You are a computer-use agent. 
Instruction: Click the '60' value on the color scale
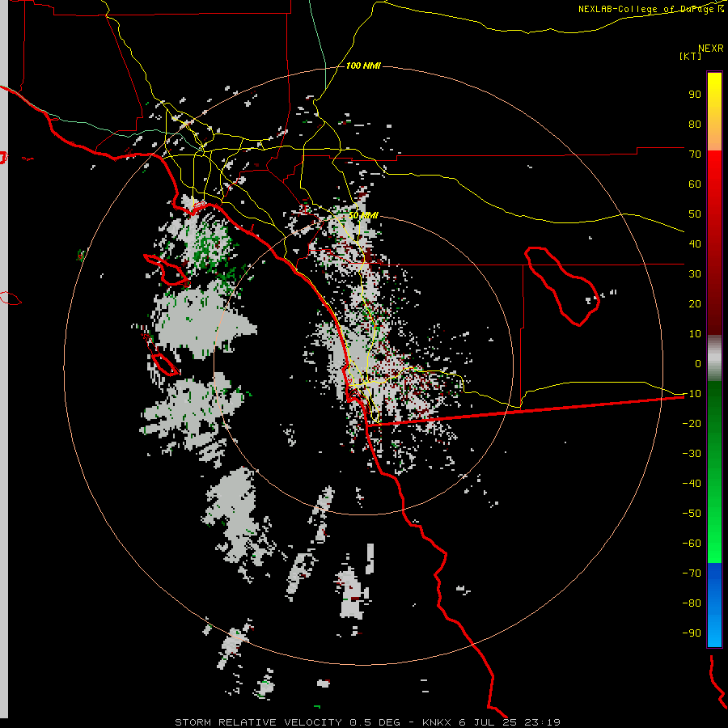pyautogui.click(x=695, y=184)
